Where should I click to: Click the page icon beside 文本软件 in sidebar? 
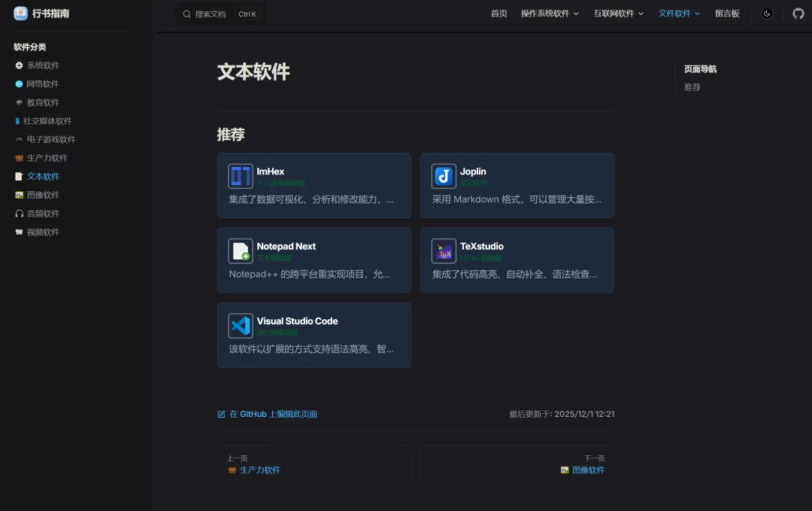pyautogui.click(x=19, y=177)
